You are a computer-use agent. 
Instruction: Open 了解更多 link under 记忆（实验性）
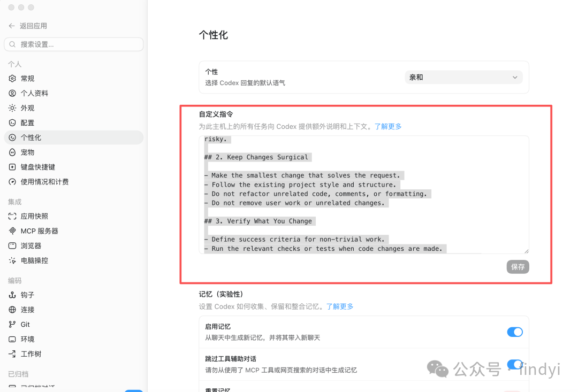pyautogui.click(x=340, y=306)
